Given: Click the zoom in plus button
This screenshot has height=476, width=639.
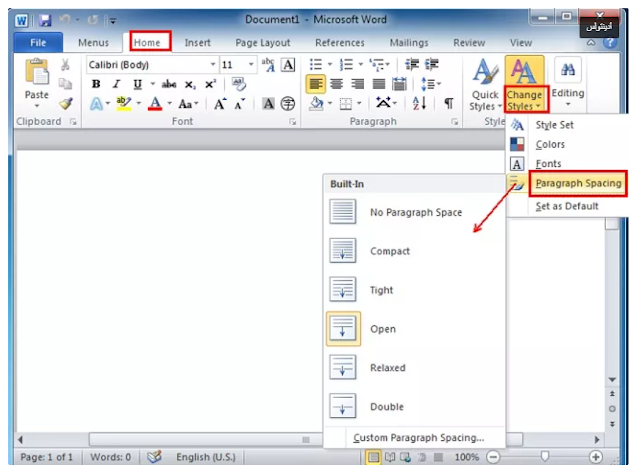Looking at the screenshot, I should pyautogui.click(x=595, y=457).
